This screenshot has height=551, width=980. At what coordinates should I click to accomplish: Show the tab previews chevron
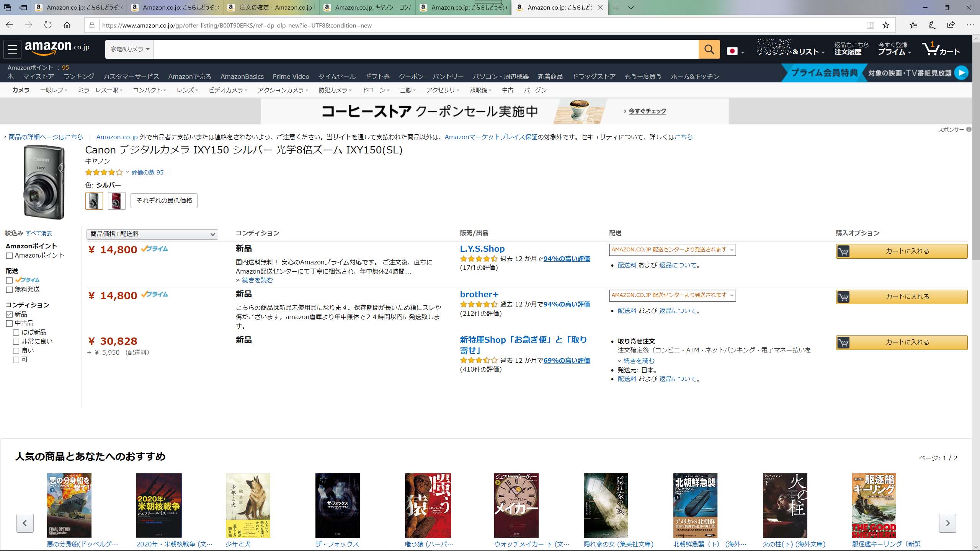631,8
